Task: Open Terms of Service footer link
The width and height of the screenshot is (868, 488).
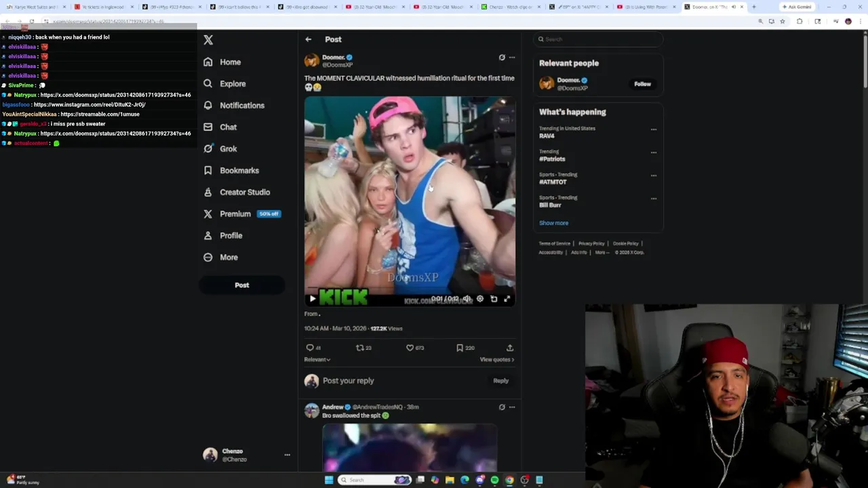Action: (555, 243)
